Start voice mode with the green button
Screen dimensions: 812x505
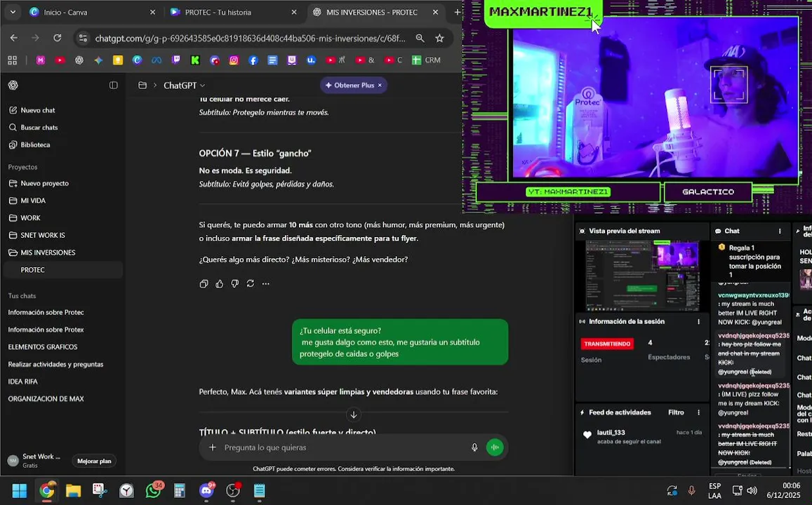(495, 447)
